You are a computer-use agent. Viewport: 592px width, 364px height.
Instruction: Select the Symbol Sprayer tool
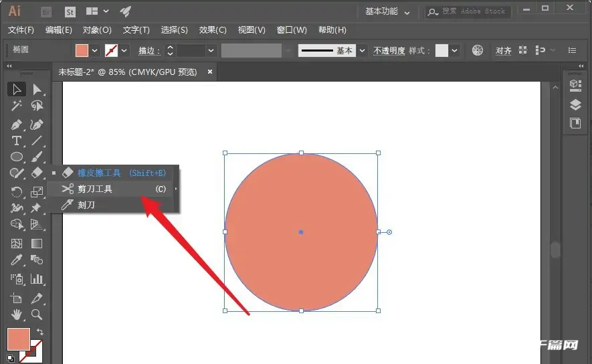click(x=17, y=279)
